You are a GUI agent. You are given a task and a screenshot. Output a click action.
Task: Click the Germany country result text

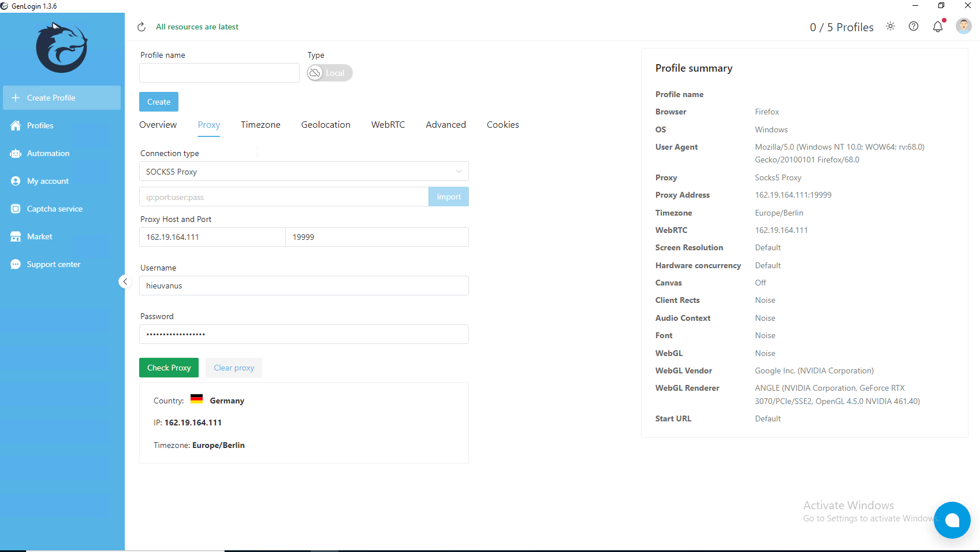click(227, 401)
